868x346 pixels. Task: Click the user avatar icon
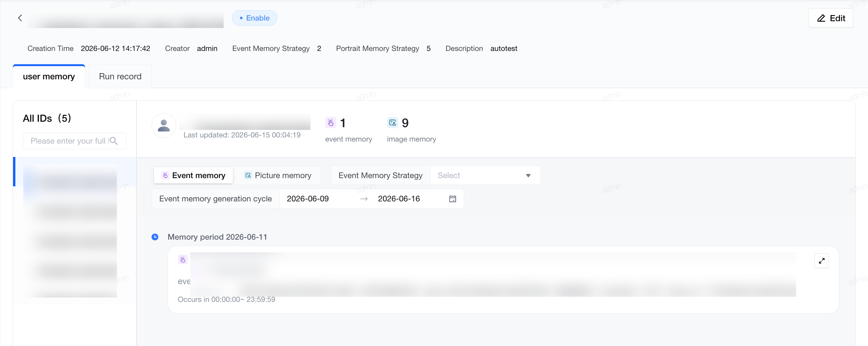(164, 125)
